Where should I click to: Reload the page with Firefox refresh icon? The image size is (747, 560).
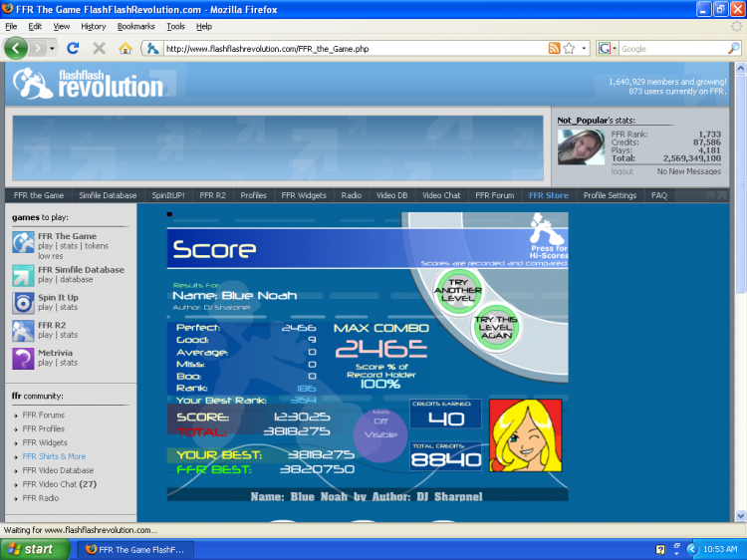pyautogui.click(x=73, y=48)
